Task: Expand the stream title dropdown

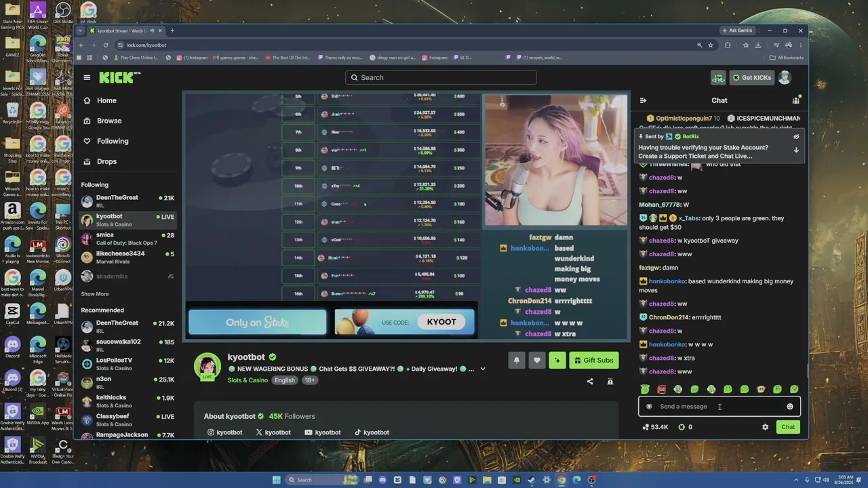Action: coord(483,369)
